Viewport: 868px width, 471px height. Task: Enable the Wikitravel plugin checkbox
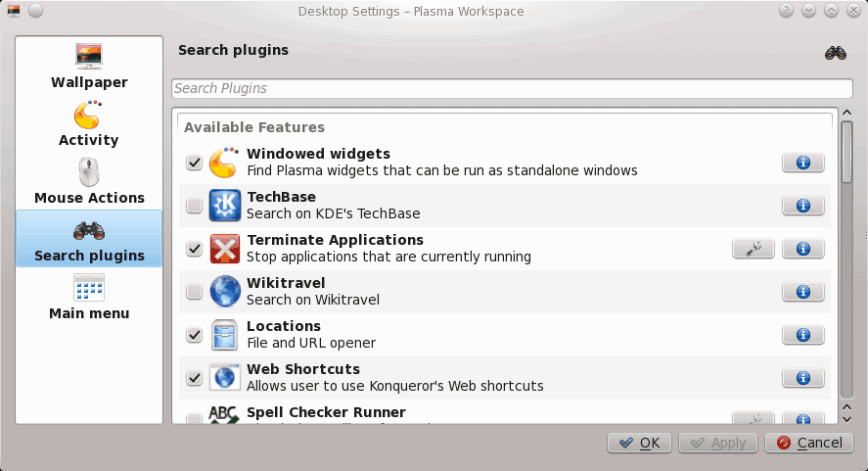[x=194, y=292]
